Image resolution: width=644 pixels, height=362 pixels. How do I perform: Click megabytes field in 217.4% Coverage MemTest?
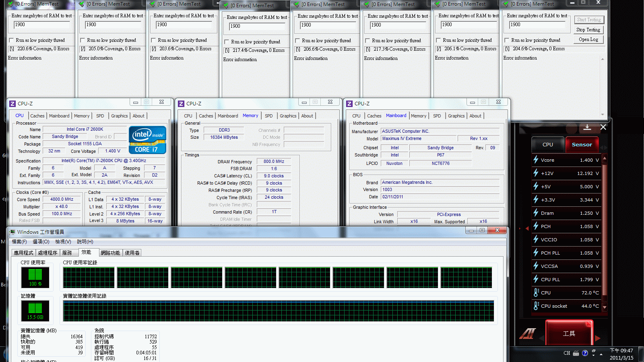pos(257,27)
